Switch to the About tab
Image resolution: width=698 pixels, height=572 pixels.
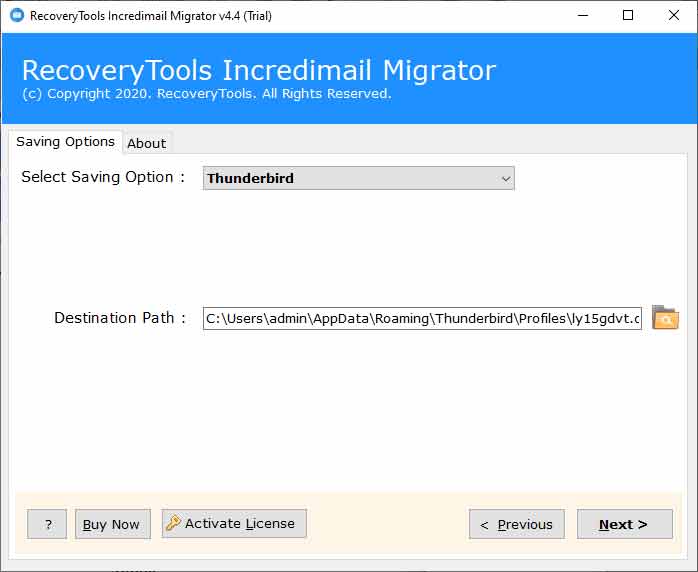(146, 143)
